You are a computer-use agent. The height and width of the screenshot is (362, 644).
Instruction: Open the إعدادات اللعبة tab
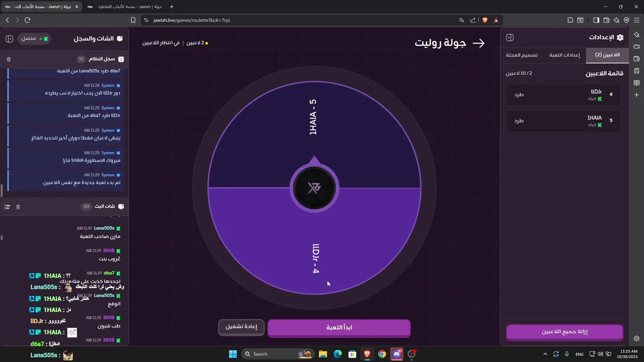tap(565, 55)
